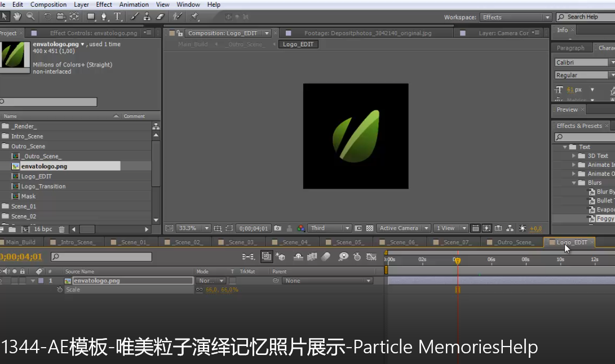615x364 pixels.
Task: Collapse the Blurs presets folder
Action: [574, 183]
